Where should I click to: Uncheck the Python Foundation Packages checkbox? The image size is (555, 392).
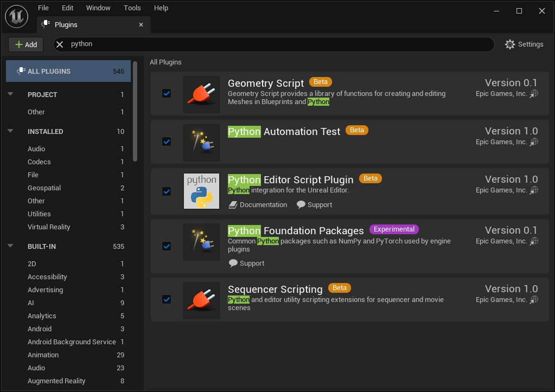click(x=167, y=246)
